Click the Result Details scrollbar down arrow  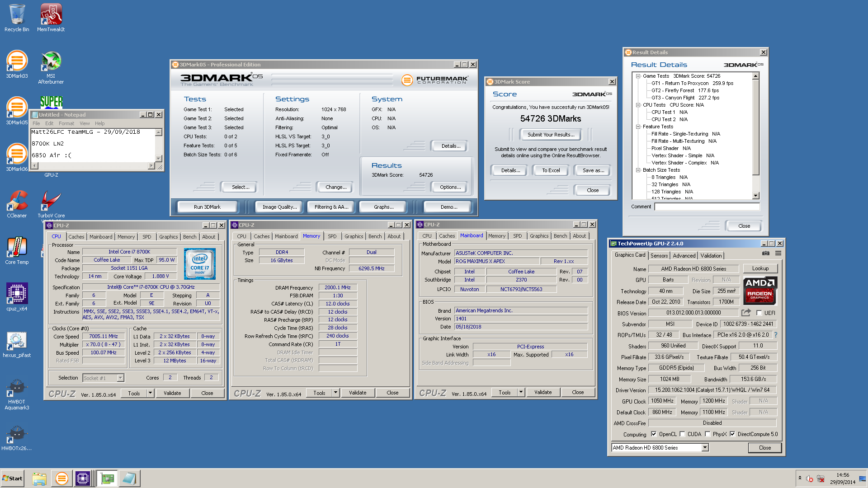[x=755, y=196]
